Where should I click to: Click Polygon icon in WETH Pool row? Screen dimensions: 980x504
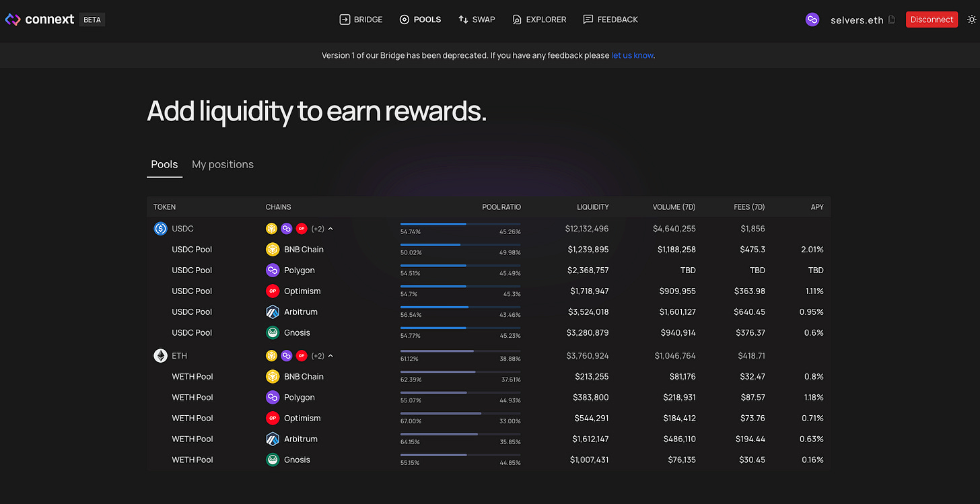[x=273, y=398]
